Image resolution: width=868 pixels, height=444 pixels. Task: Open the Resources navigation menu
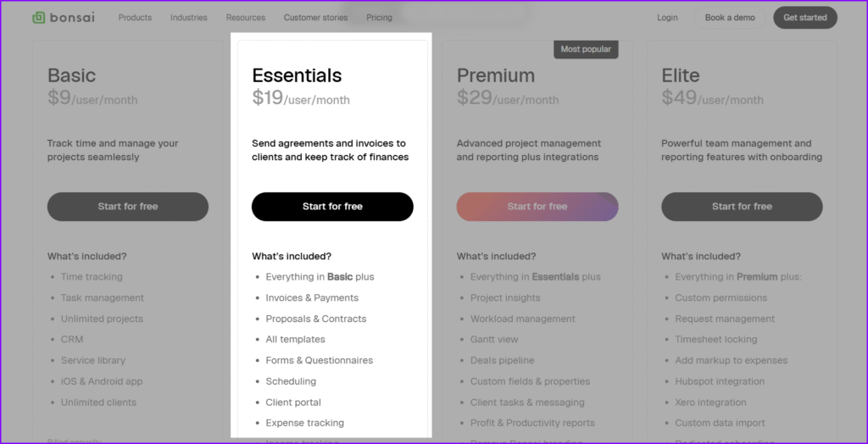point(246,18)
